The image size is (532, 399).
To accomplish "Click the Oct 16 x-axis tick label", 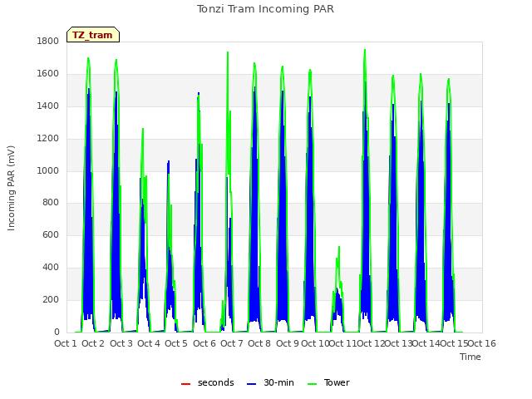I will click(x=482, y=343).
